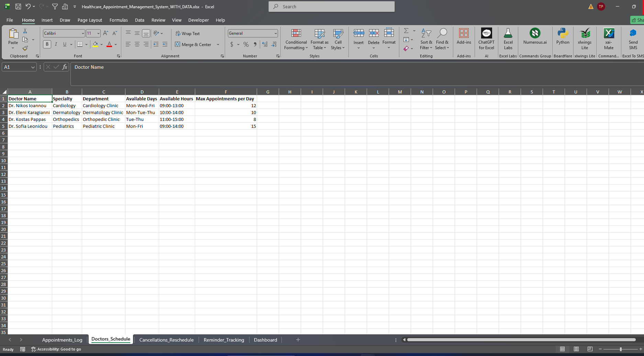Click the Format Painter icon
Image resolution: width=644 pixels, height=356 pixels.
tap(25, 48)
